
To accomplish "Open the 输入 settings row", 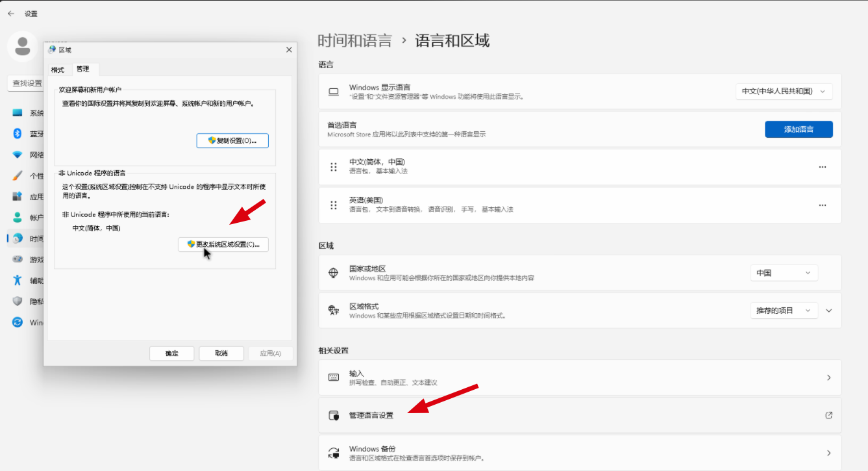I will [580, 377].
